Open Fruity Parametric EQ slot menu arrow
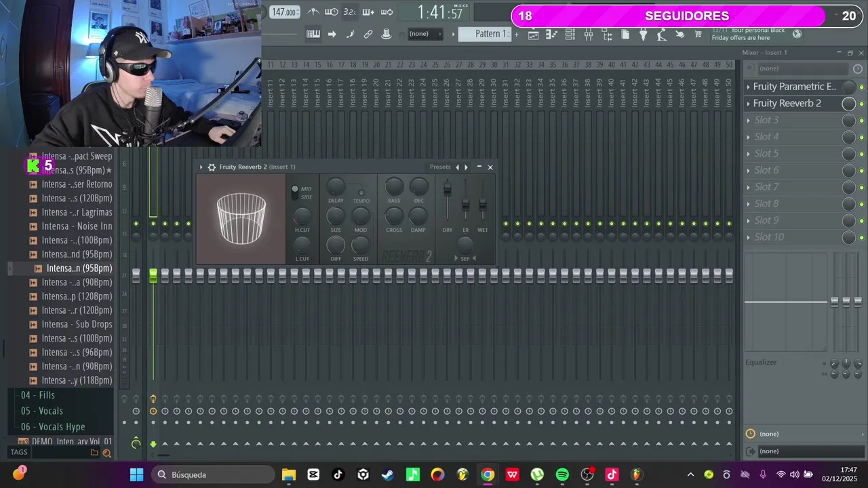This screenshot has width=868, height=488. pos(749,87)
